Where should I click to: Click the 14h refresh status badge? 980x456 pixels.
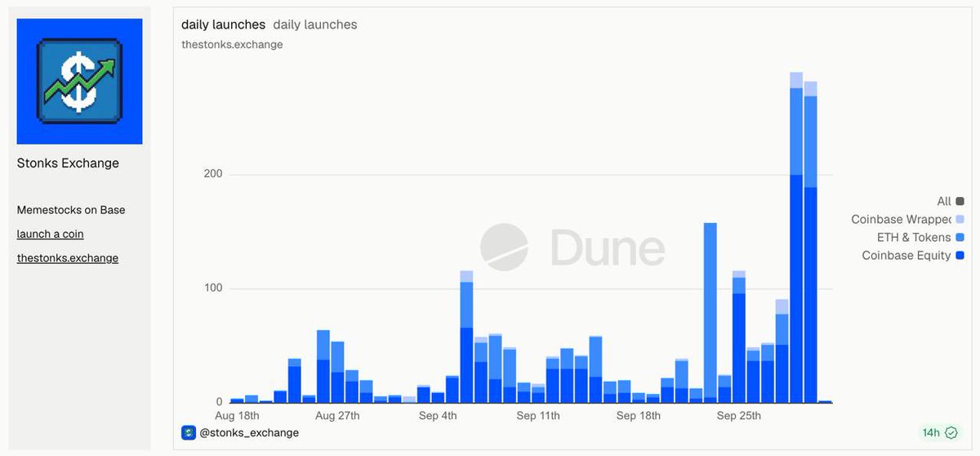coord(939,432)
